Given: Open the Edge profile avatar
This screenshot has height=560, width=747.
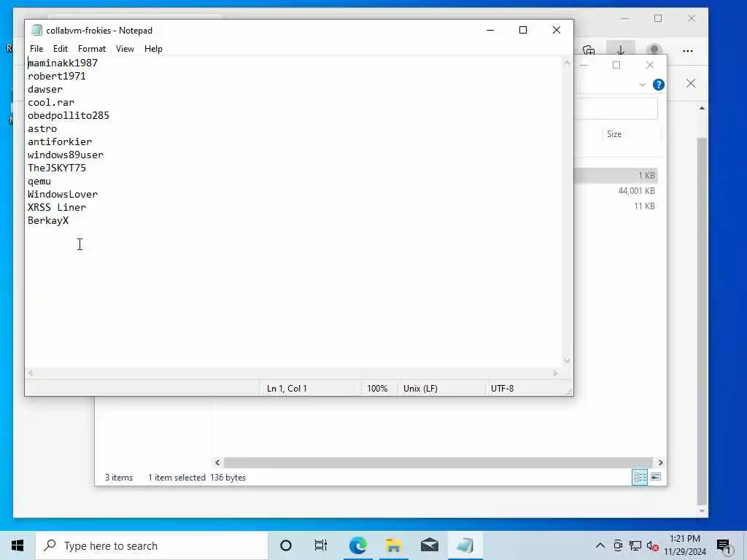Looking at the screenshot, I should (x=654, y=50).
